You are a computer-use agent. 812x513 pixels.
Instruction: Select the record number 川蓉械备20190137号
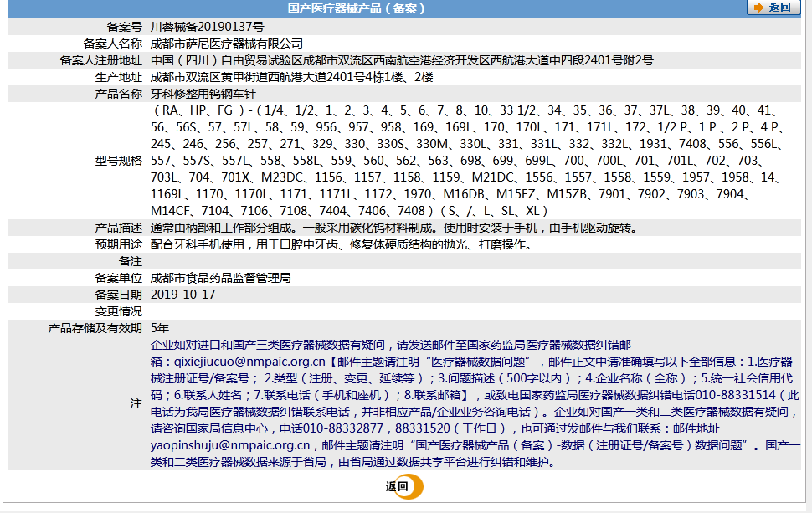(207, 26)
